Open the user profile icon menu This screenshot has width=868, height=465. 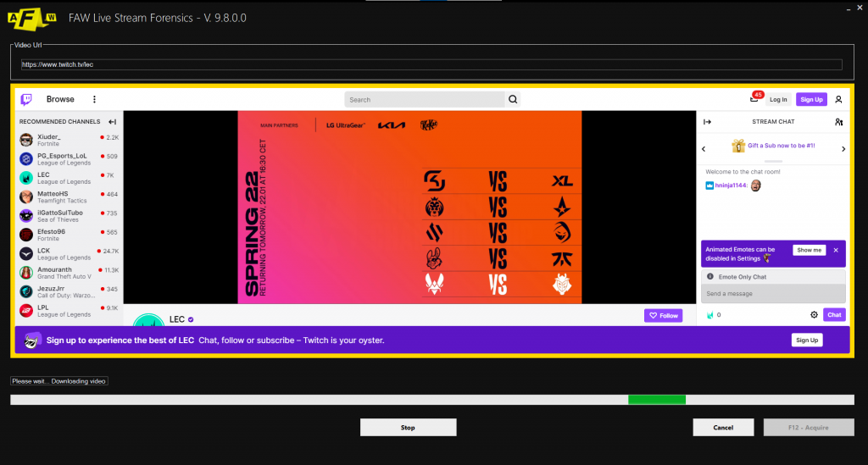(838, 100)
